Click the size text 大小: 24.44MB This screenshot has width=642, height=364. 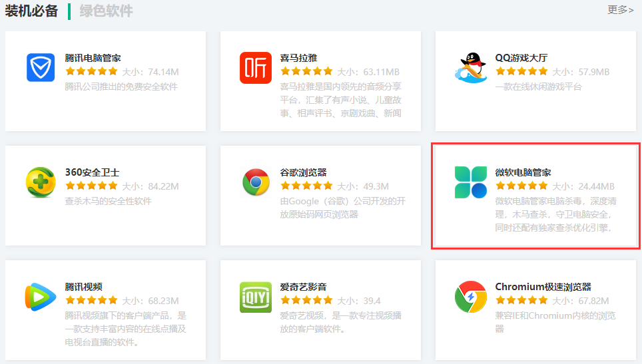(583, 186)
